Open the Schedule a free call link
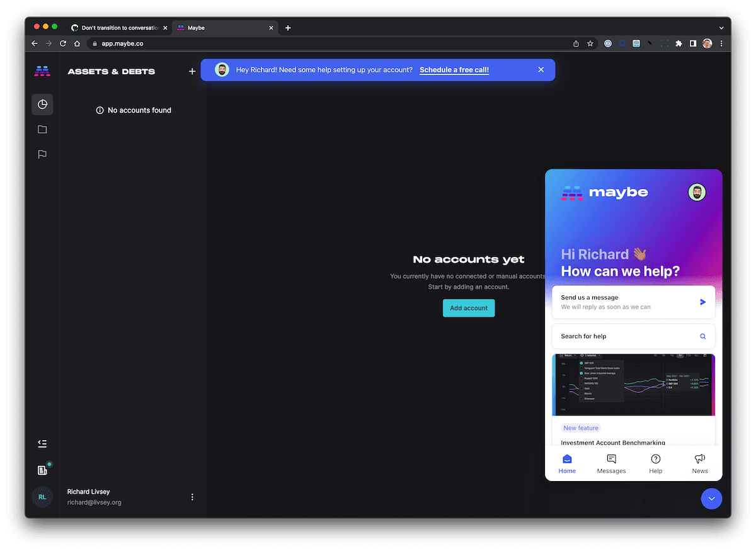This screenshot has height=551, width=756. click(454, 70)
